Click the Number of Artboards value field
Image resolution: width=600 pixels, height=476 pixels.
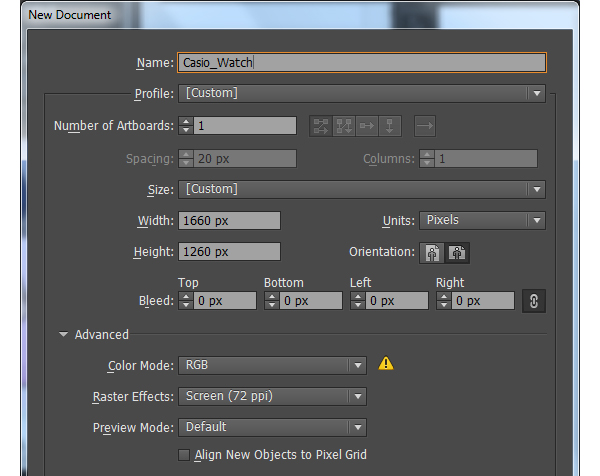pyautogui.click(x=245, y=126)
